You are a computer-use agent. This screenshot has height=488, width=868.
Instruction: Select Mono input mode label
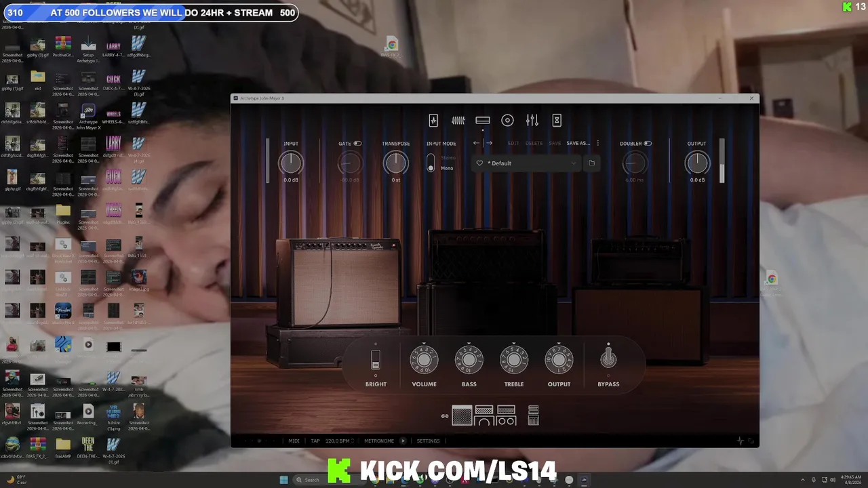pos(447,168)
